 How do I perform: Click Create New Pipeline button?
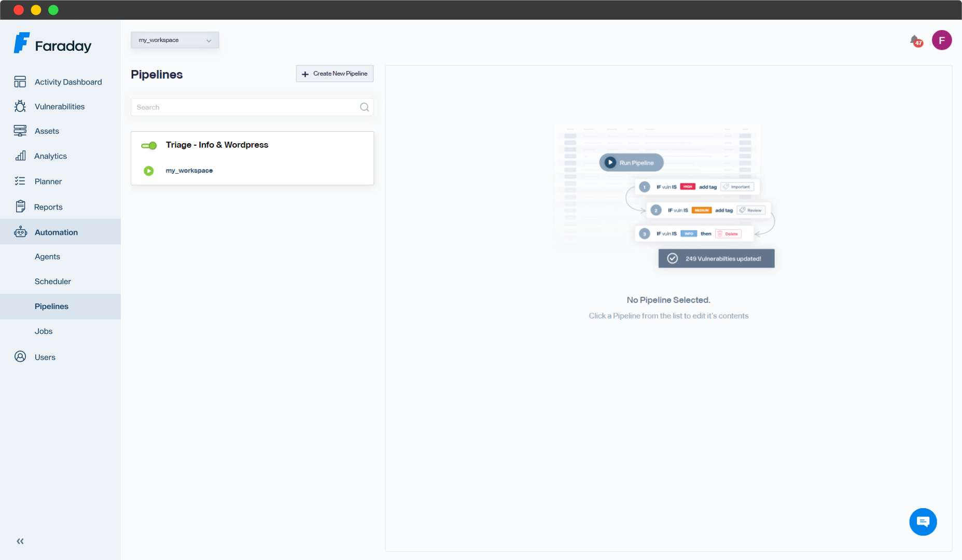click(x=334, y=74)
